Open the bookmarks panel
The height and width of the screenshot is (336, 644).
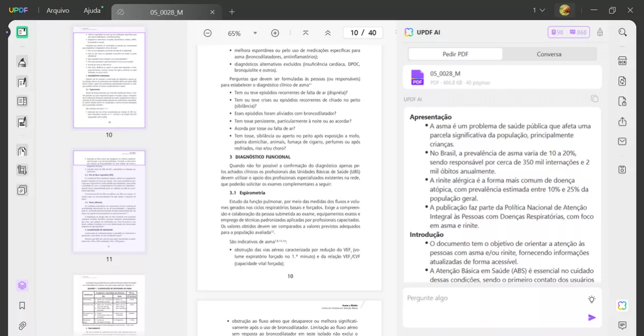22,306
